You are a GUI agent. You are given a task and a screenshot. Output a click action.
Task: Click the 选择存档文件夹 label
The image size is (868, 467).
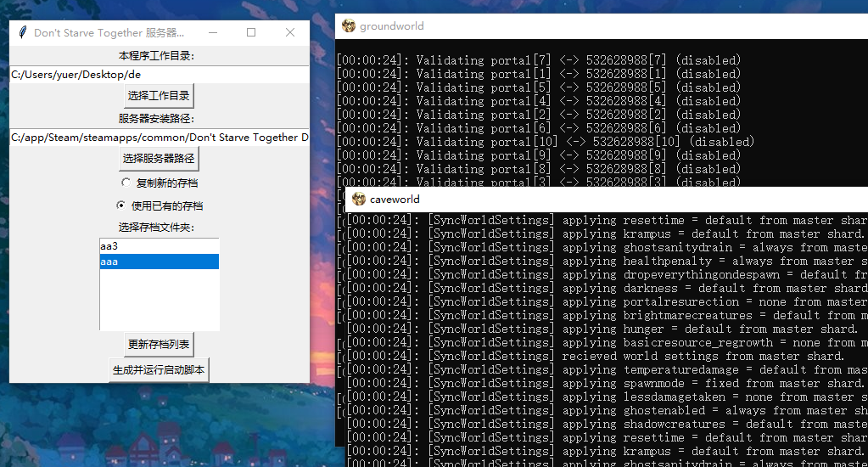coord(157,227)
